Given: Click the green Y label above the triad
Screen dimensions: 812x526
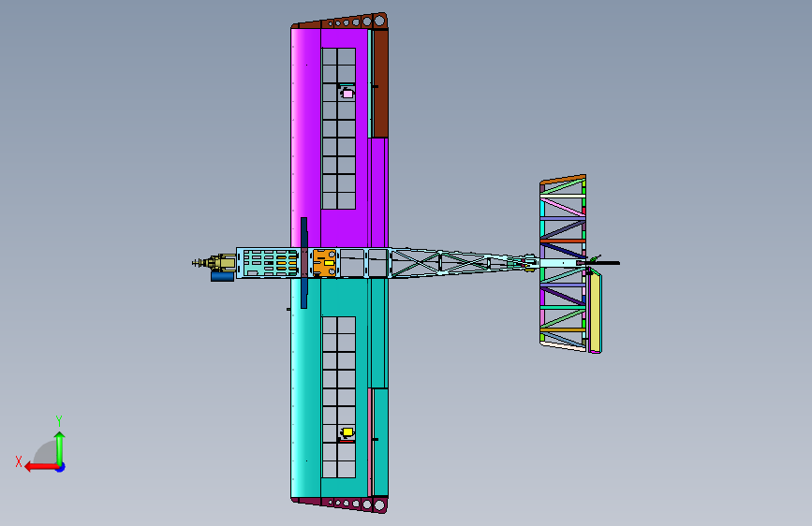Looking at the screenshot, I should click(x=59, y=420).
